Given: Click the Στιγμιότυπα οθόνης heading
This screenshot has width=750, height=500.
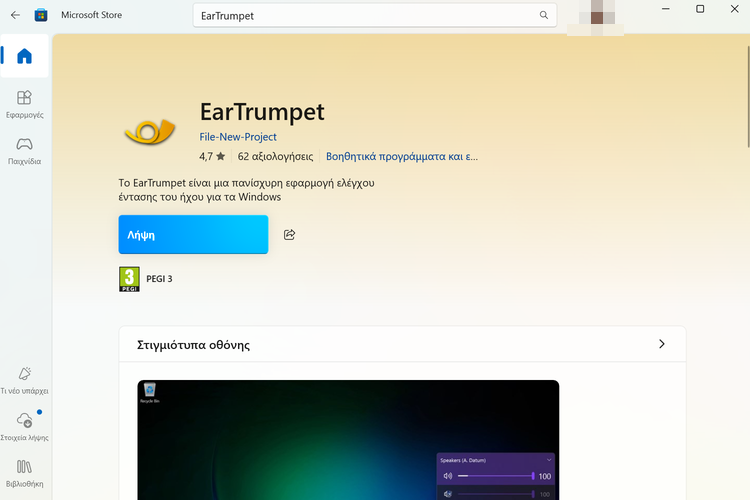Looking at the screenshot, I should tap(193, 345).
